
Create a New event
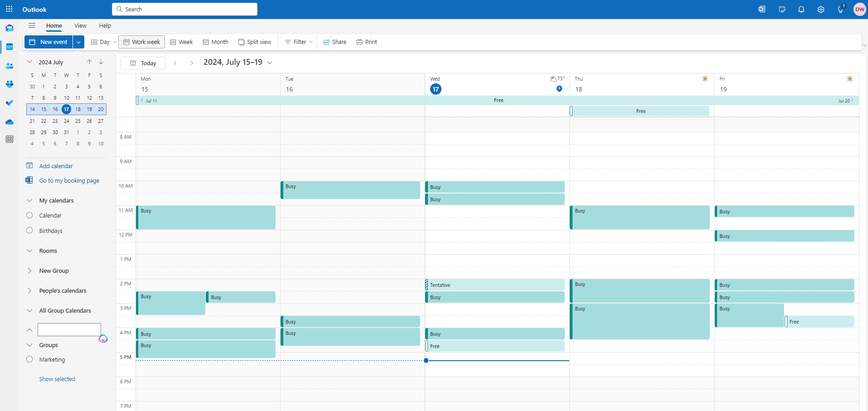[48, 42]
